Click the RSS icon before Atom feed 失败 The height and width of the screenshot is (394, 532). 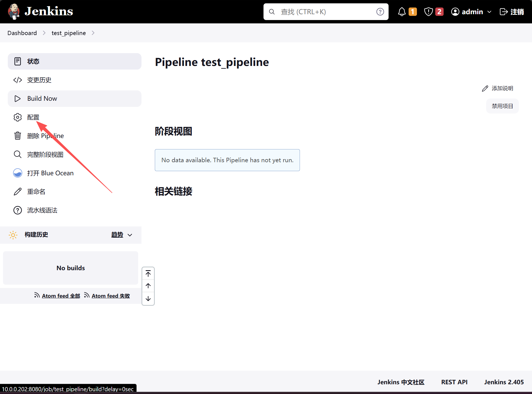coord(87,295)
